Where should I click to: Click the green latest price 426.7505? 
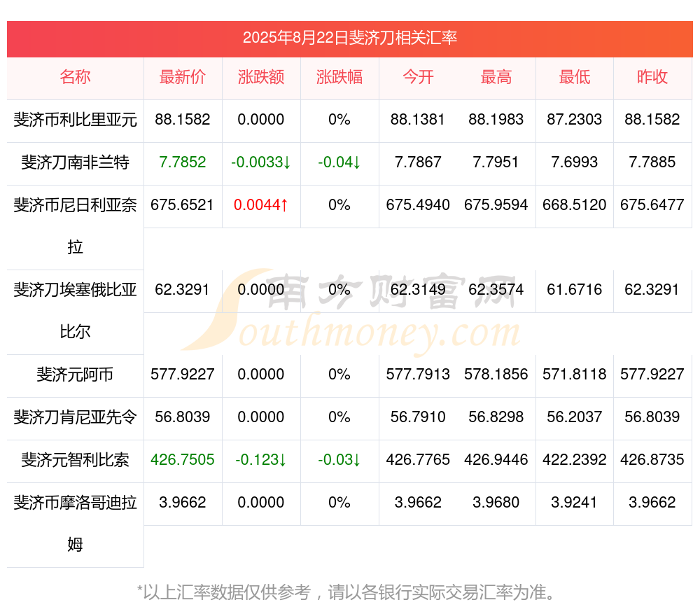point(183,459)
